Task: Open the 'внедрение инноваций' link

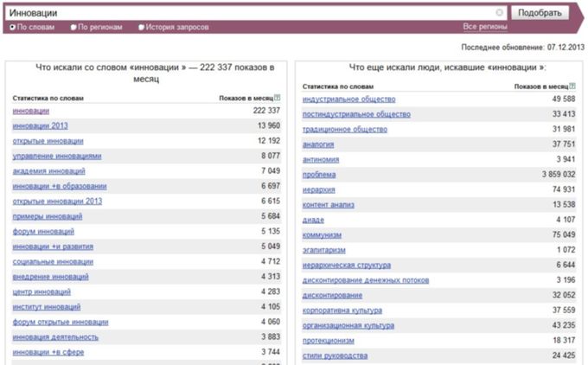Action: coord(51,277)
